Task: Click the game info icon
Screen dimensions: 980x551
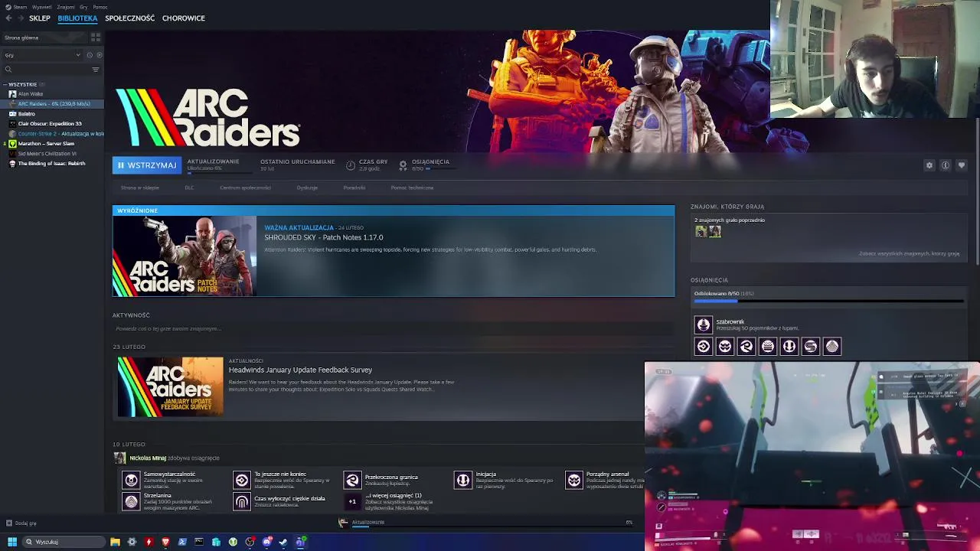Action: coord(946,165)
